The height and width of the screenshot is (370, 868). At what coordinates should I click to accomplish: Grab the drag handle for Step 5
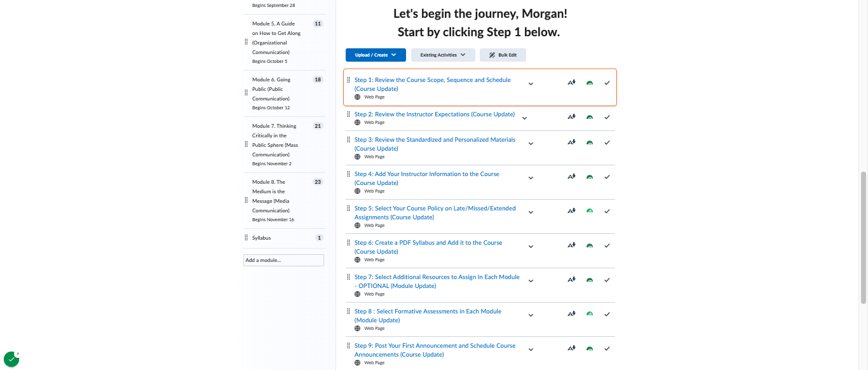coord(348,208)
